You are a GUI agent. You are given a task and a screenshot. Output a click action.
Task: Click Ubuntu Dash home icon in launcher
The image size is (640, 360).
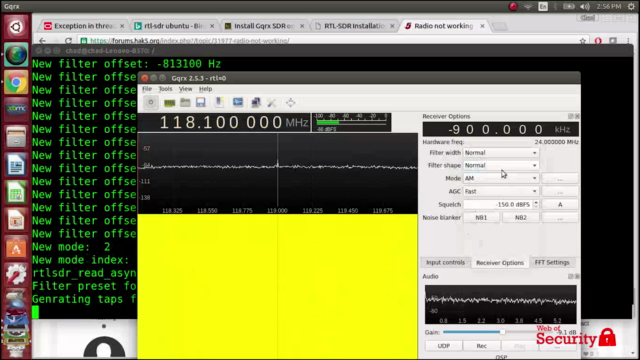click(16, 27)
